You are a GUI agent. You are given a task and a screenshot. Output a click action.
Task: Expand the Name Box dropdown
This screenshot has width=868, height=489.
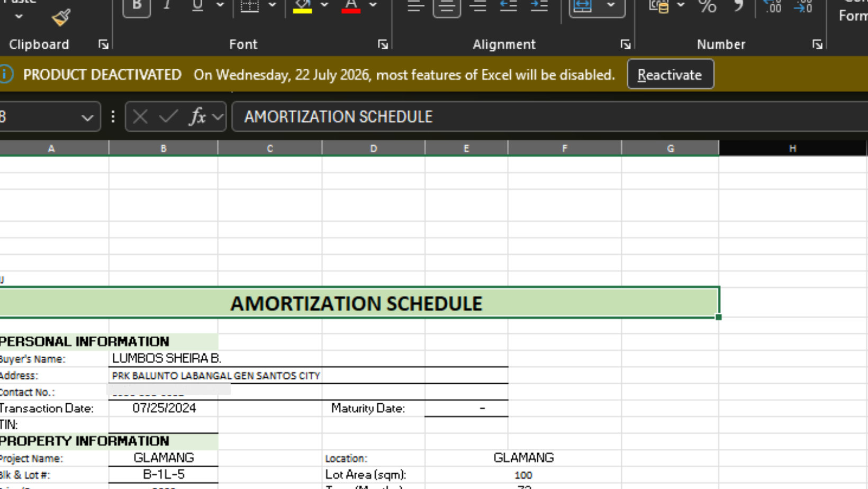coord(87,117)
